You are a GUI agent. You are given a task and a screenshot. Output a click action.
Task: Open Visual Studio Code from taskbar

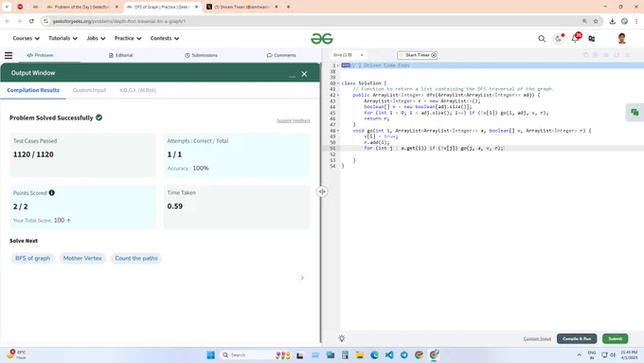(x=389, y=355)
